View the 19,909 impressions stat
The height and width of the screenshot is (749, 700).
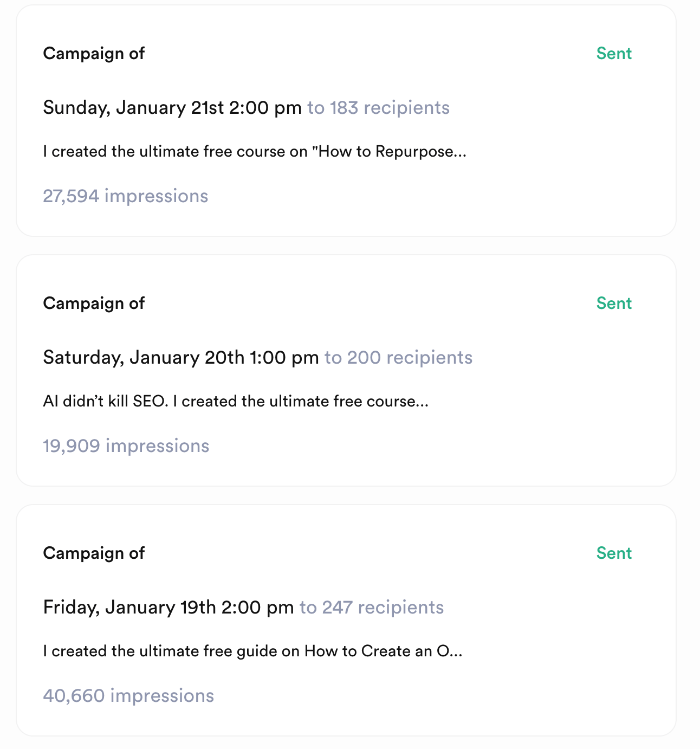point(126,446)
